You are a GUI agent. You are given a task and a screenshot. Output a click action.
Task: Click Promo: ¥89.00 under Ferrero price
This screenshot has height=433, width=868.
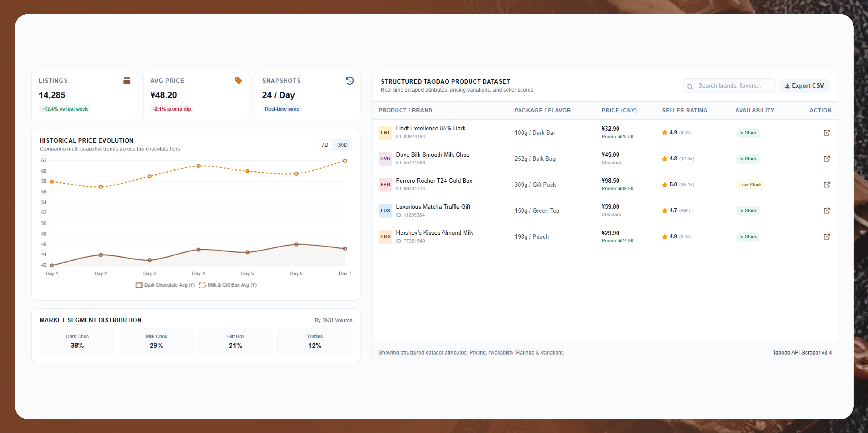(617, 188)
